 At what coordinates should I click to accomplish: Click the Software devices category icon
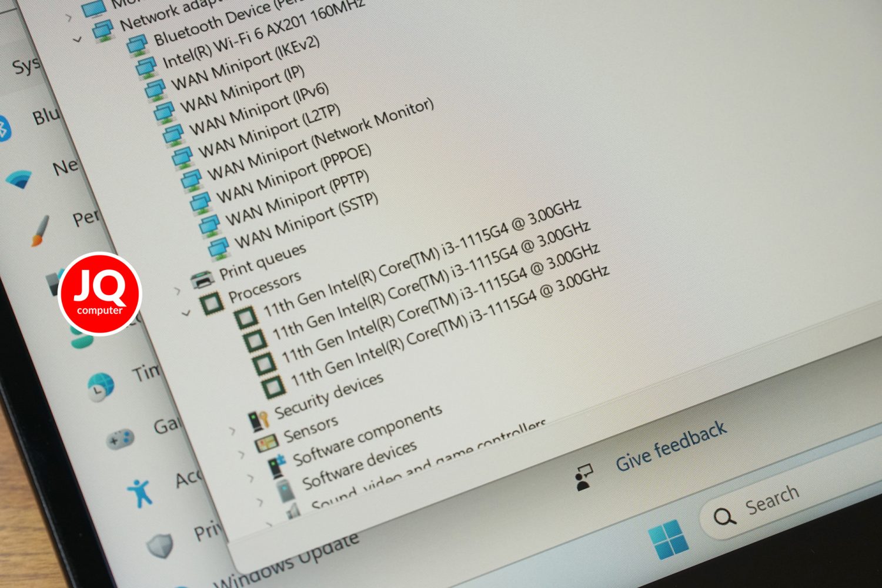point(286,489)
